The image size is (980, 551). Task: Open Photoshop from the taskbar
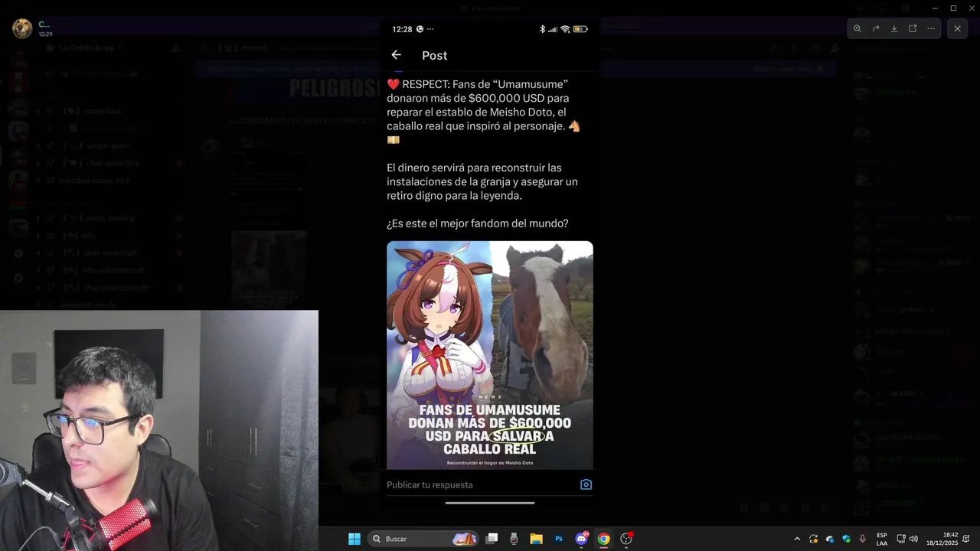coord(559,539)
